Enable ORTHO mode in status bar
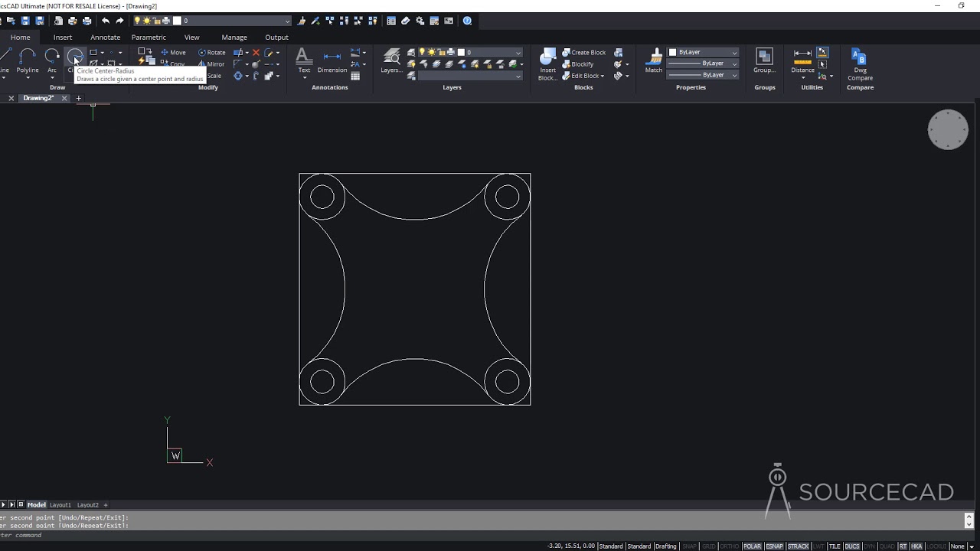Screen dimensions: 980x551 pos(730,546)
